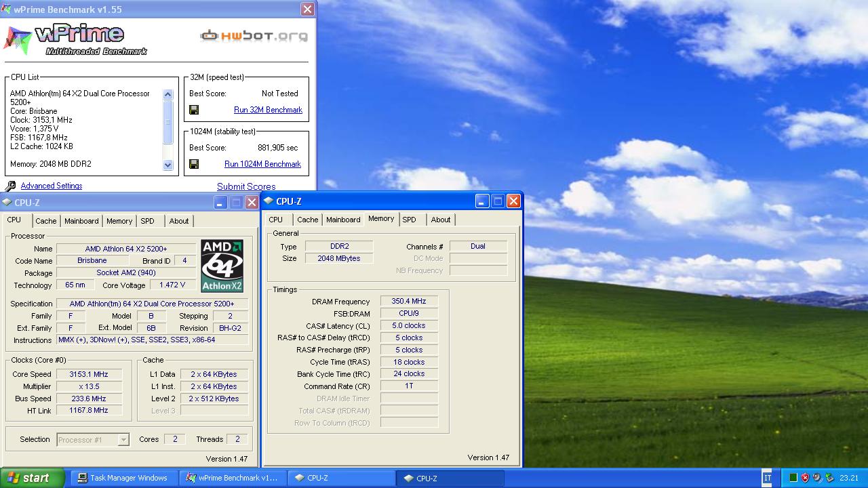The width and height of the screenshot is (868, 488).
Task: Open Cache tab in the front CPU-Z Memory window
Action: tap(308, 220)
